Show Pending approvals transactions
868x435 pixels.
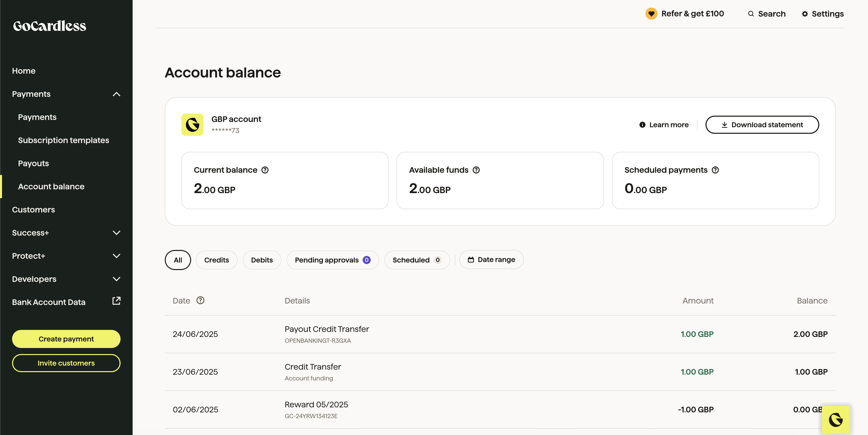[x=333, y=260]
